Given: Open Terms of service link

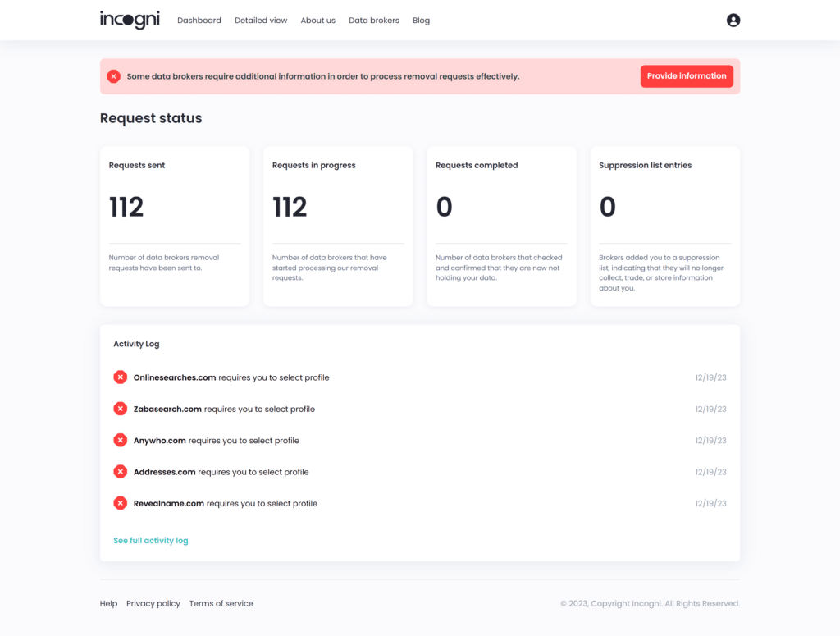Looking at the screenshot, I should pos(221,603).
